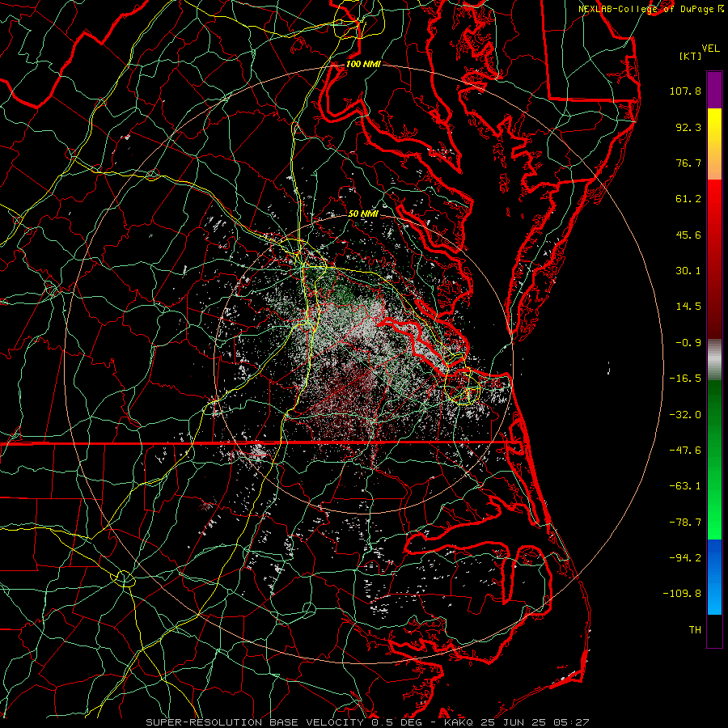Click the TH legend label
Viewport: 728px width, 728px height.
tap(695, 630)
